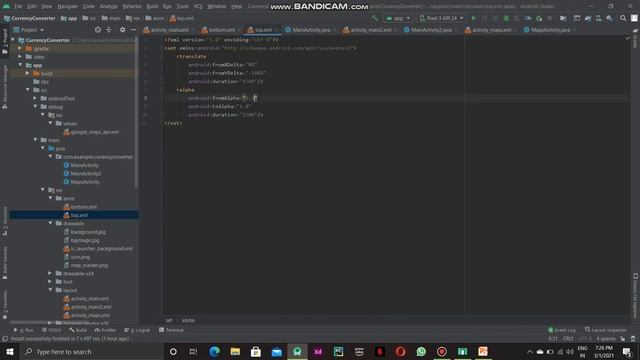
Task: Expand the drawable-v24 folder
Action: coord(50,273)
